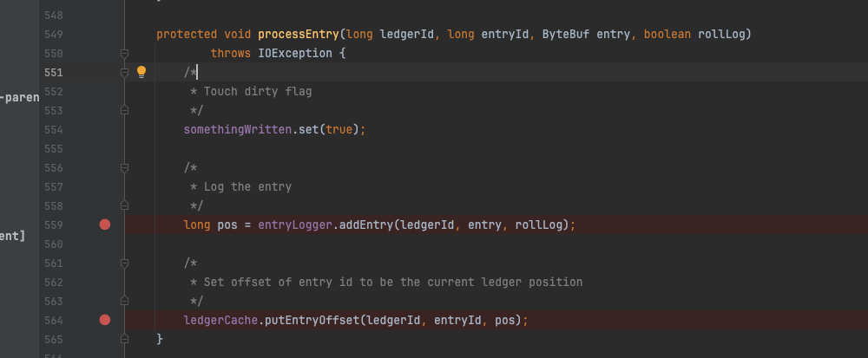Click line number 549 in the gutter

point(54,35)
